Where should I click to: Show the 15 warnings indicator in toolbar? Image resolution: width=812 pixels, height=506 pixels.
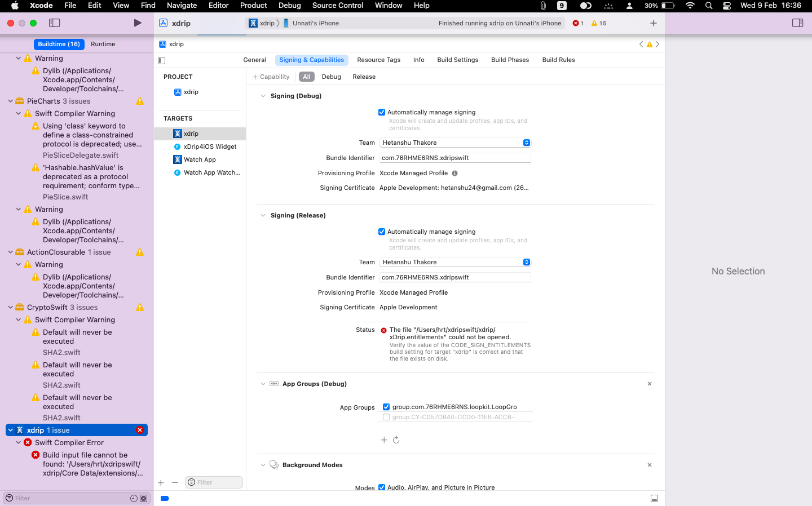599,23
